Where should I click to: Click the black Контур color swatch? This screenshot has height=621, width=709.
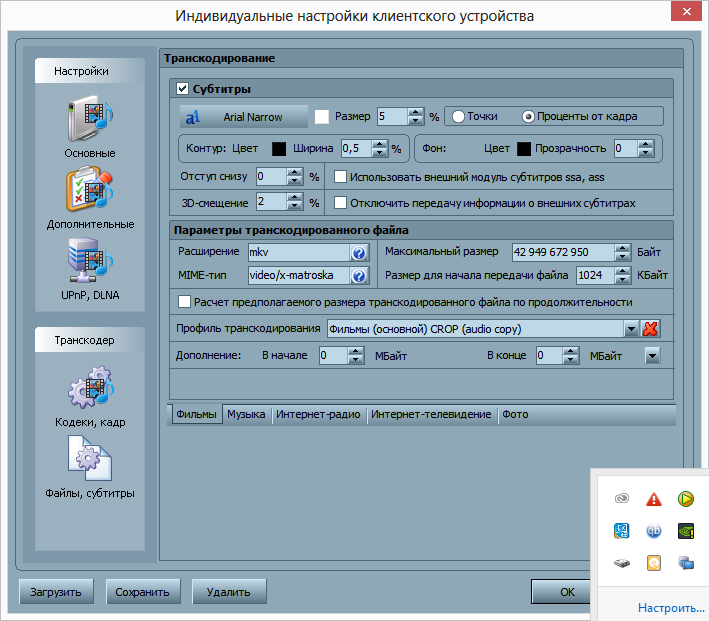[280, 149]
